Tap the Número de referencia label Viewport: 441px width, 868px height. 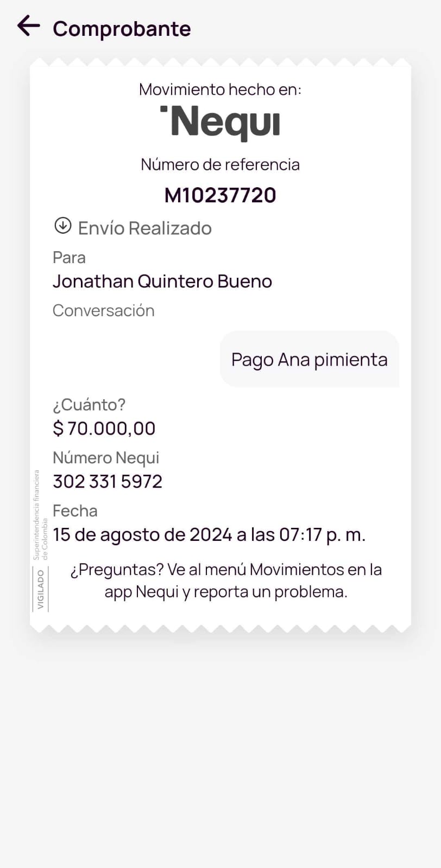click(220, 164)
